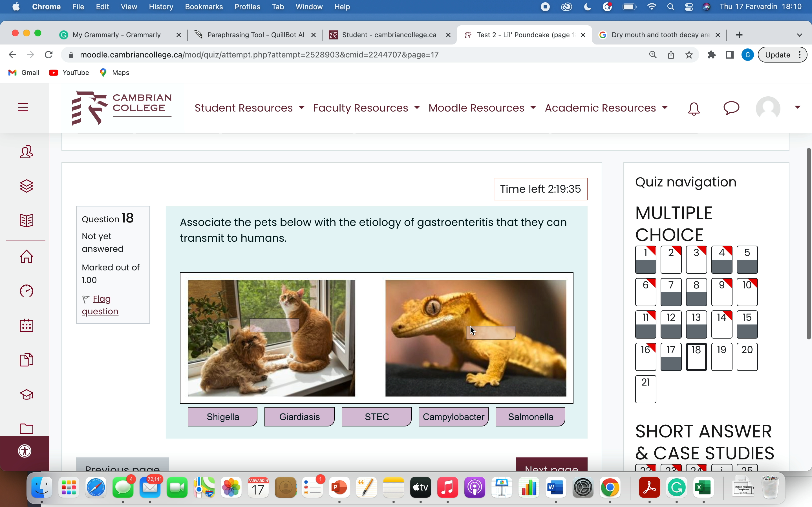Toggle the hamburger side menu
812x507 pixels.
tap(23, 107)
